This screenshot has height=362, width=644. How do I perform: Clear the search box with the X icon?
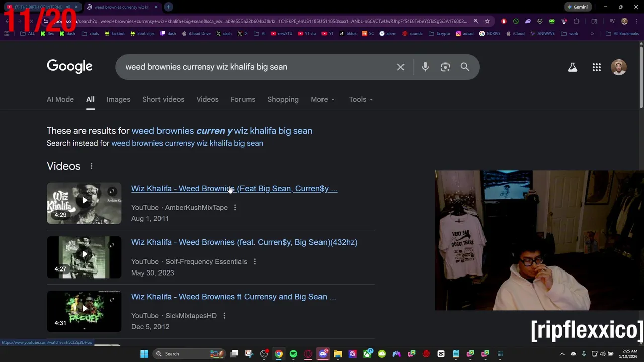pyautogui.click(x=400, y=67)
